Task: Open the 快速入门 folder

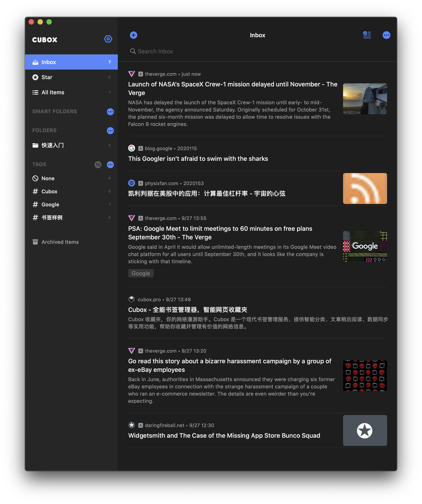Action: click(x=71, y=145)
